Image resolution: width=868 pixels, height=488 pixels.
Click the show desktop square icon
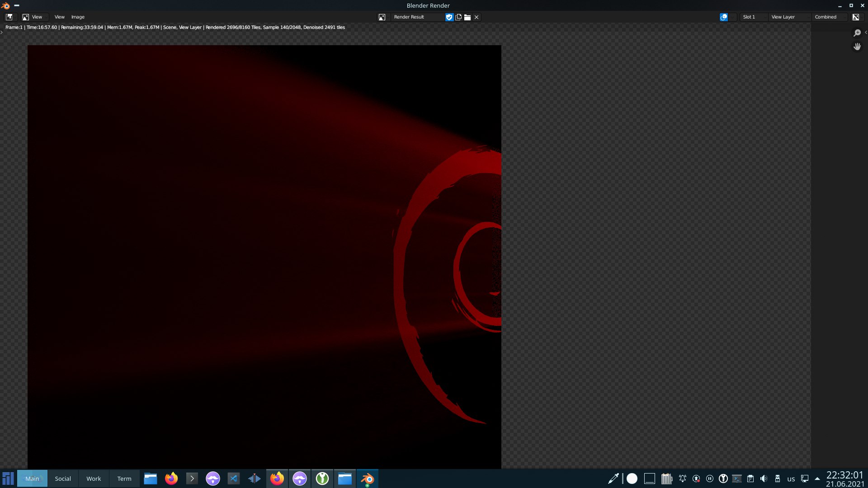[650, 479]
